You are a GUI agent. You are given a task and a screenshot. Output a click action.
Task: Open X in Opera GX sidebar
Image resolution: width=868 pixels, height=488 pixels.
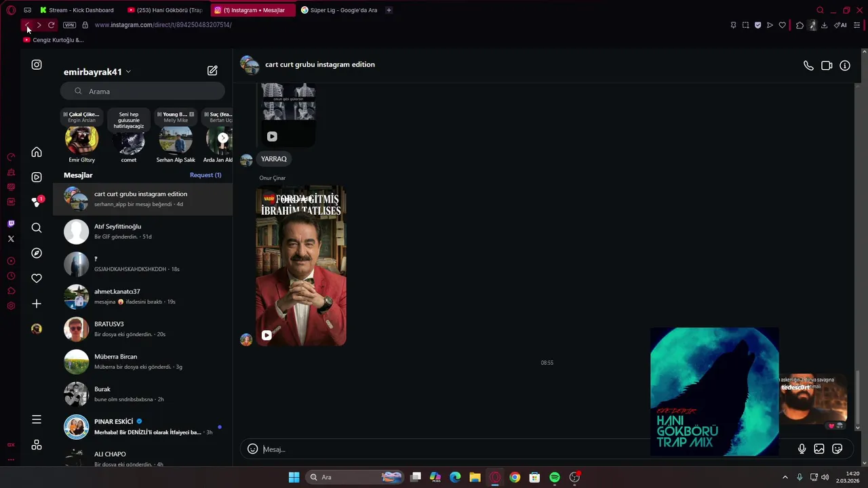[11, 239]
